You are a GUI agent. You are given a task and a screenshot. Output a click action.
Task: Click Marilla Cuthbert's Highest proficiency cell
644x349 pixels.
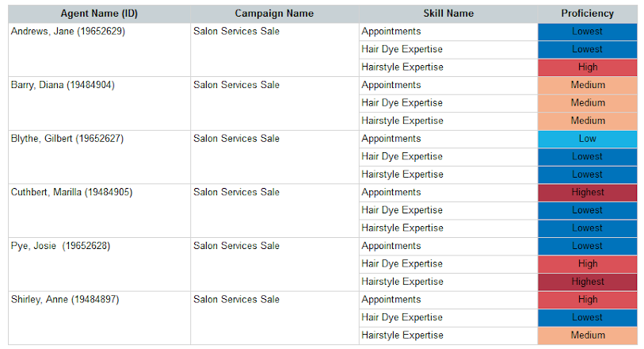(x=588, y=193)
